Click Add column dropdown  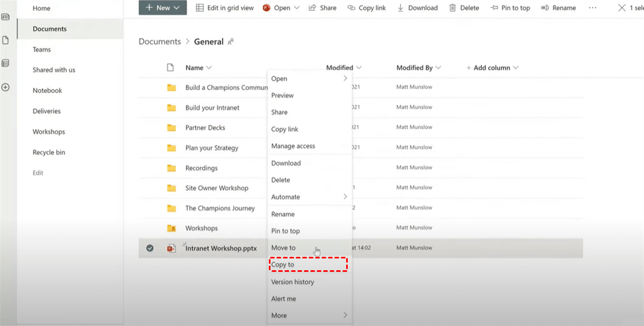492,68
